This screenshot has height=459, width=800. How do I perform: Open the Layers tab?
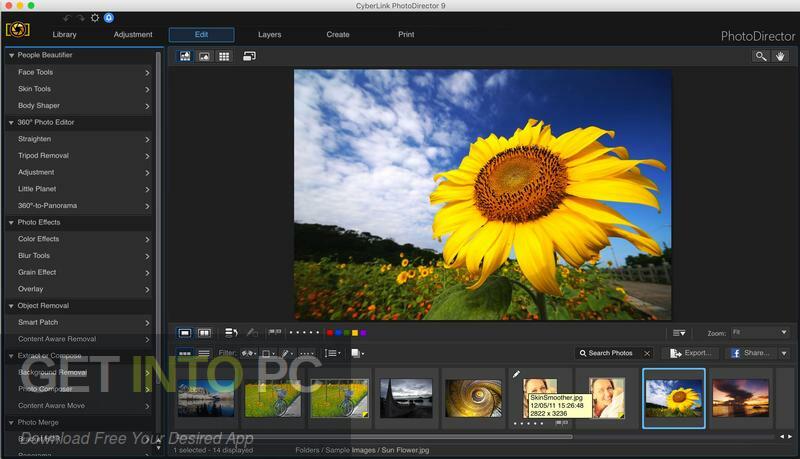[x=269, y=35]
